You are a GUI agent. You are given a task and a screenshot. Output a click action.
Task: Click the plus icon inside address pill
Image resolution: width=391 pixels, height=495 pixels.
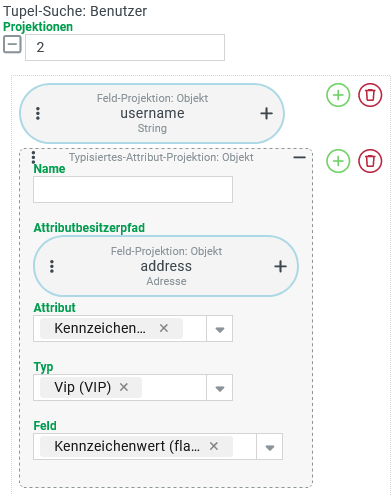tap(280, 266)
